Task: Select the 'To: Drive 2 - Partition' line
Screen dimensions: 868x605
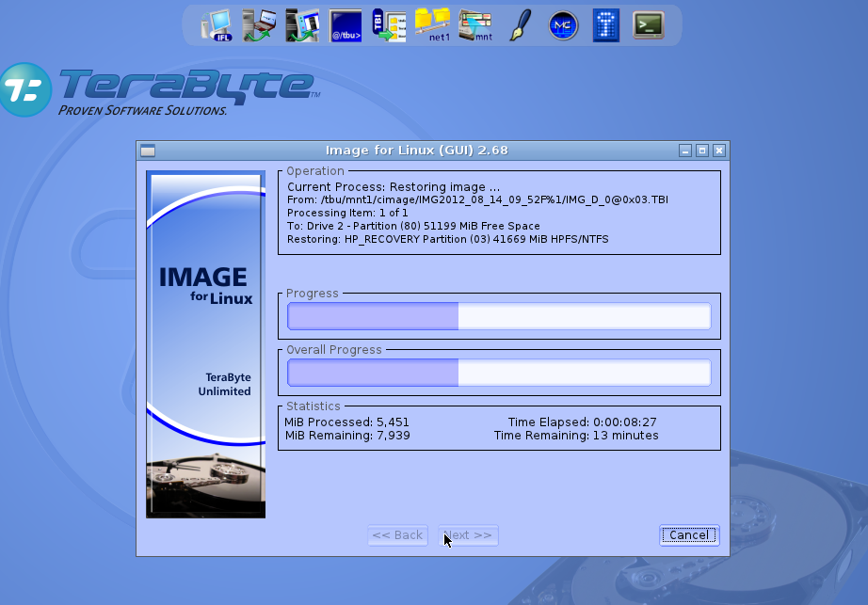Action: (413, 226)
